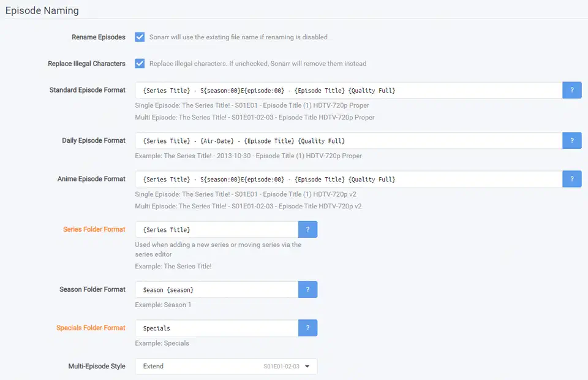588x380 pixels.
Task: Click the Multi-Episode Style label
Action: point(97,366)
